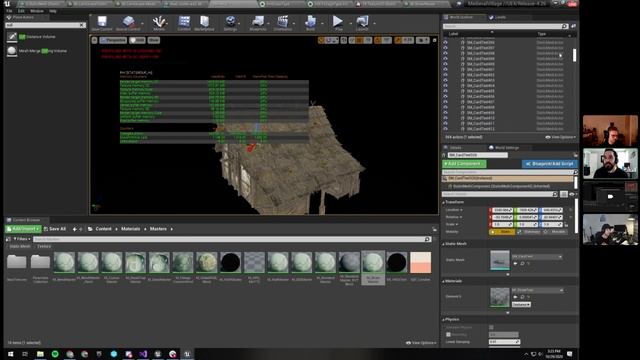Screen dimensions: 640x360
Task: Open the Static Mesh asset combo box
Action: point(537,257)
